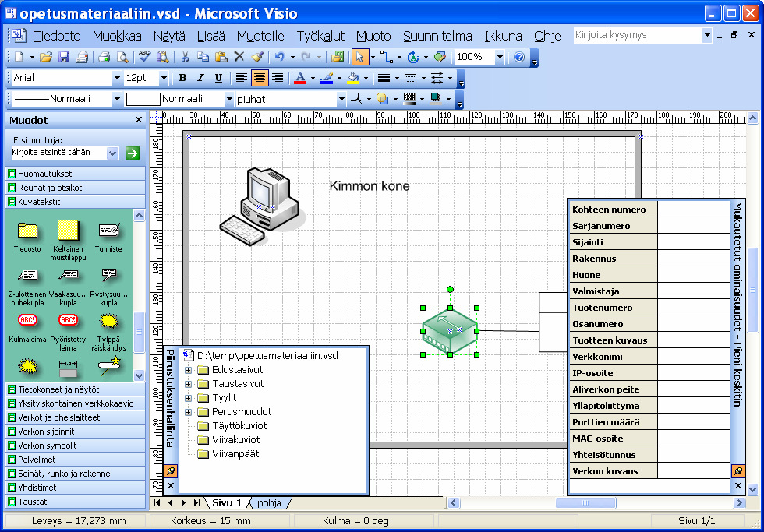Click the Shapes window icon in toolbar
764x532 pixels.
[337, 58]
